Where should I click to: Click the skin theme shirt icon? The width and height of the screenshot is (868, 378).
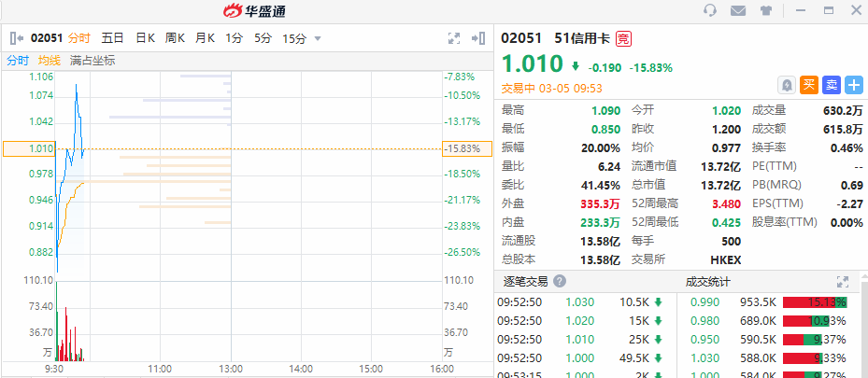click(766, 10)
